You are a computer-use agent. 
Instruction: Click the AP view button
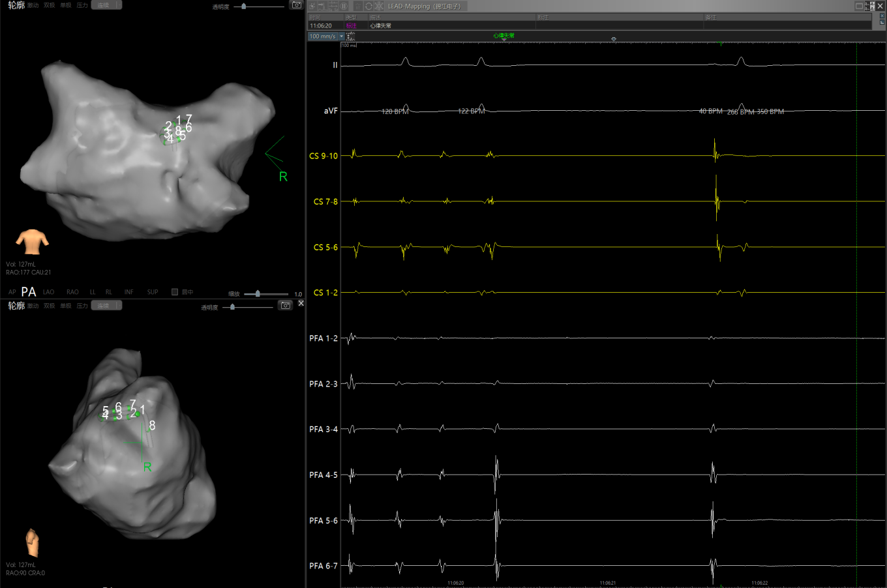12,292
